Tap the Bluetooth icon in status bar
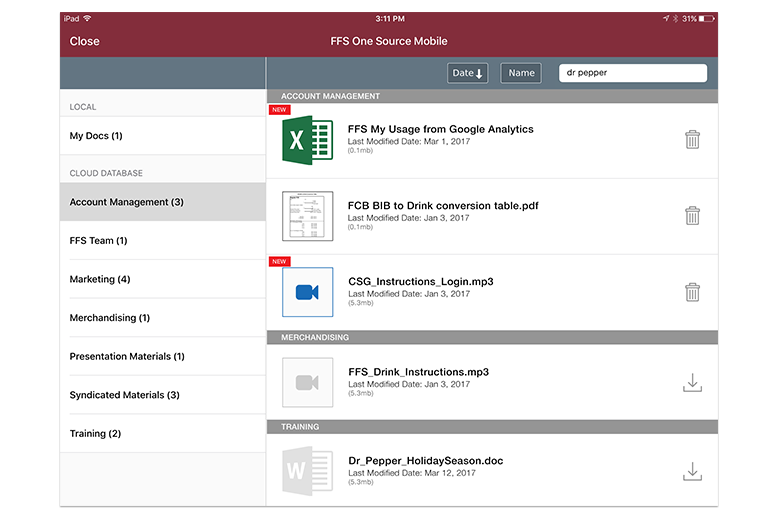 (675, 19)
